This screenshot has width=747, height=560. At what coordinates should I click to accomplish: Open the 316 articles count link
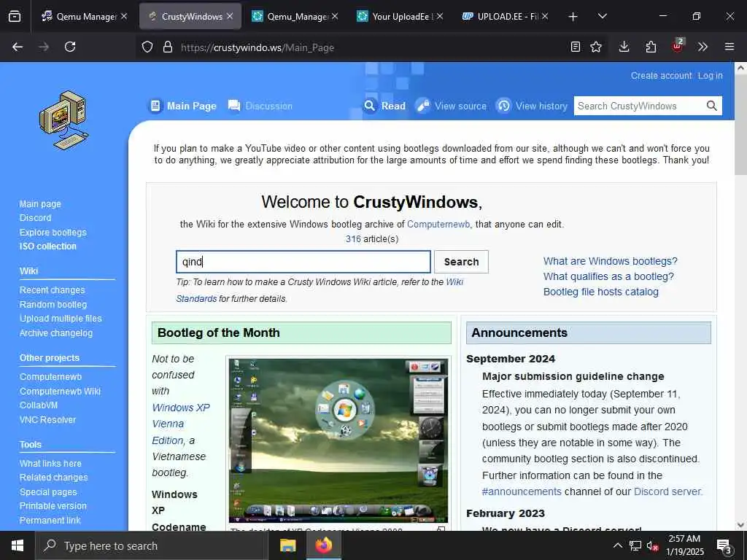pyautogui.click(x=353, y=239)
